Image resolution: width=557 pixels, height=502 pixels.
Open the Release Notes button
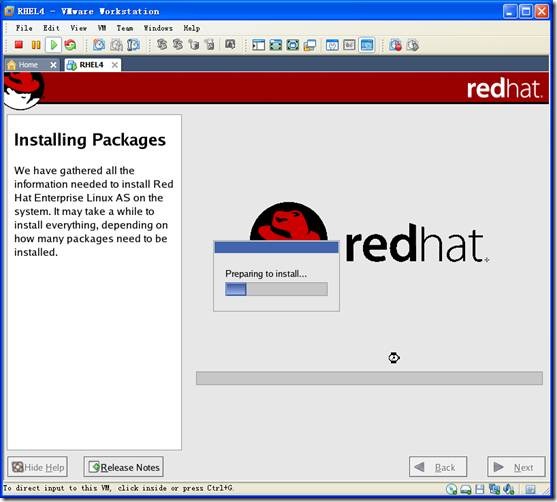click(x=124, y=467)
